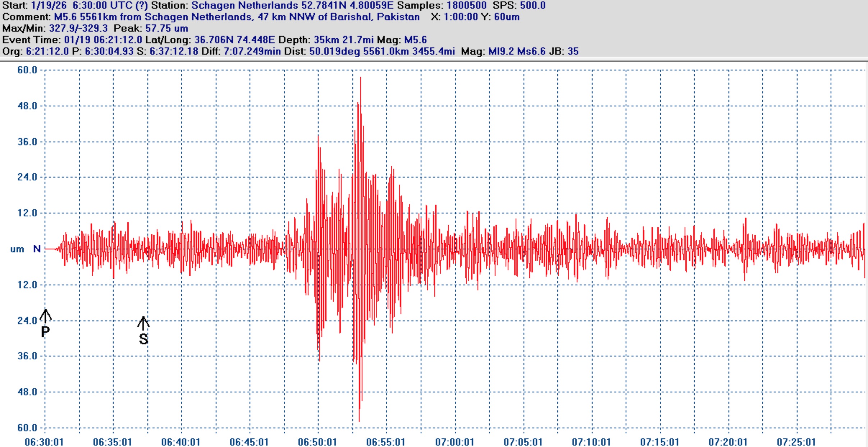
Task: Click the Ms6.6 magnitude value in header
Action: pos(531,51)
